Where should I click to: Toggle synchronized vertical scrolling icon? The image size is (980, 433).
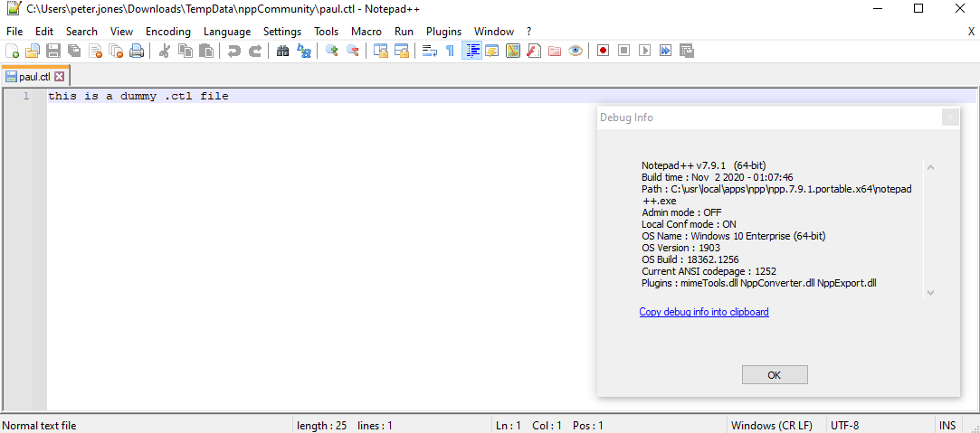[381, 52]
